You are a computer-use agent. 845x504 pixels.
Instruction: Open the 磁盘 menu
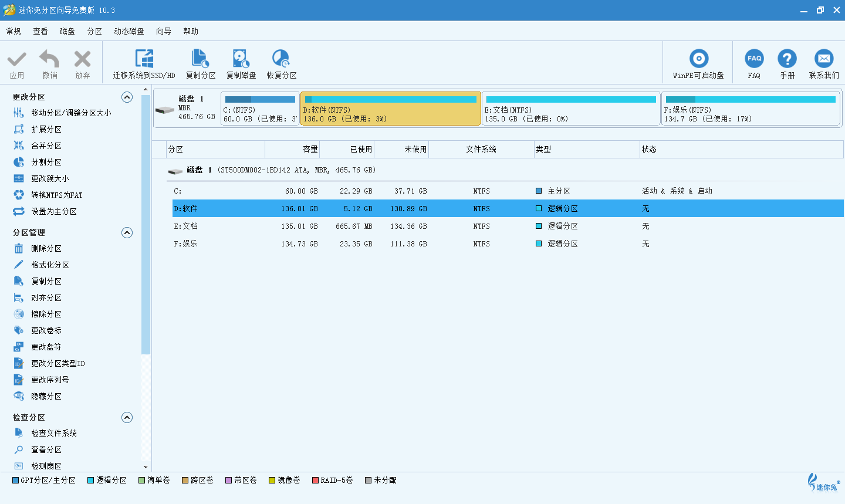[x=67, y=31]
